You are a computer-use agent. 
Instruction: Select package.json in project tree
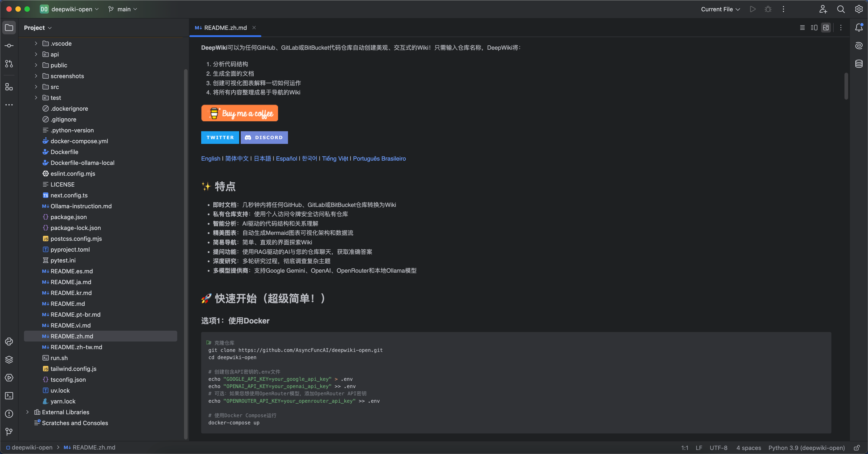click(68, 217)
